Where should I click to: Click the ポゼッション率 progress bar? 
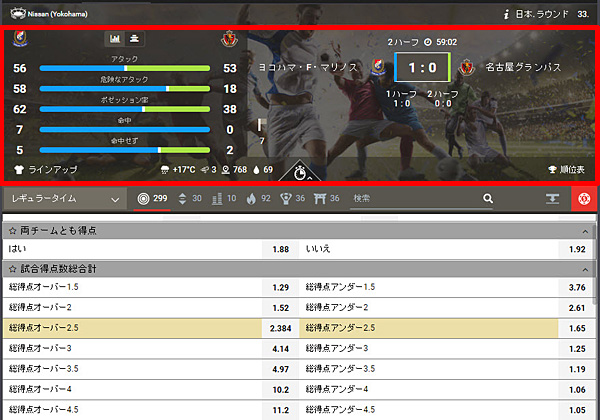coord(125,109)
